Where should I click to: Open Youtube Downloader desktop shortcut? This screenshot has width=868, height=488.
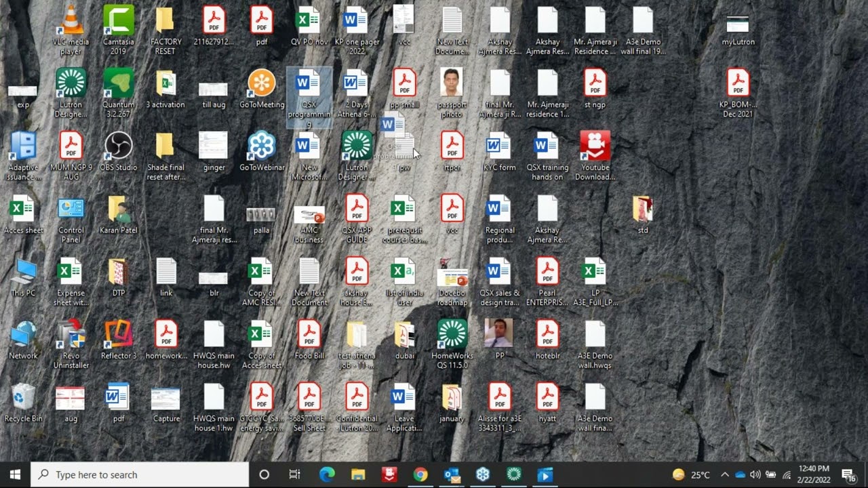coord(595,156)
